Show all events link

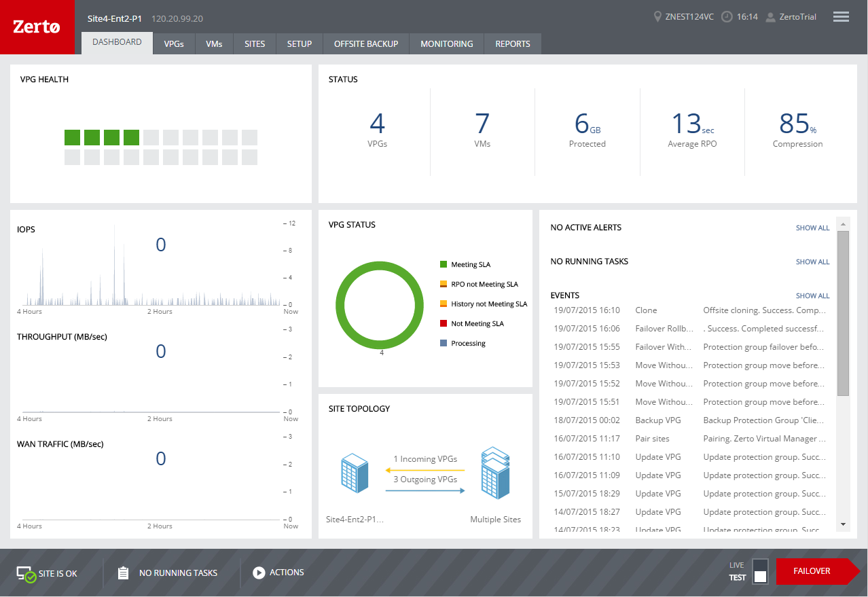click(x=812, y=296)
